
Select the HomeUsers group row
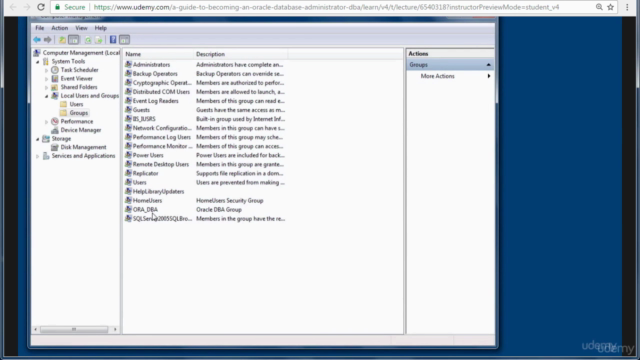205,200
